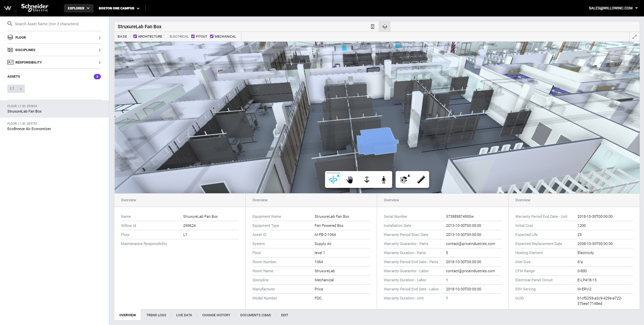Viewport: 644px width, 325px height.
Task: Click the GUID value text
Action: click(x=599, y=301)
